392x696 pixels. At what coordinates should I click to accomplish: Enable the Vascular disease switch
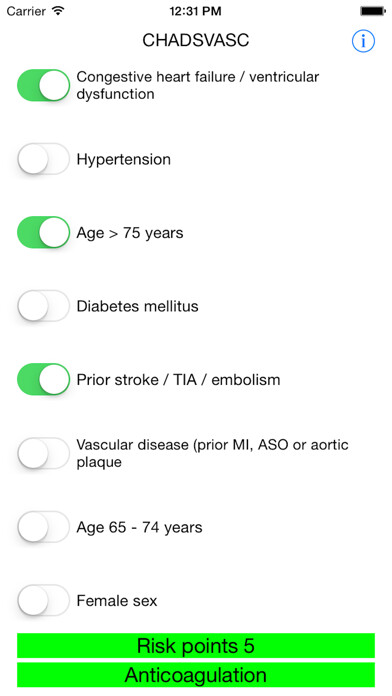pos(44,453)
